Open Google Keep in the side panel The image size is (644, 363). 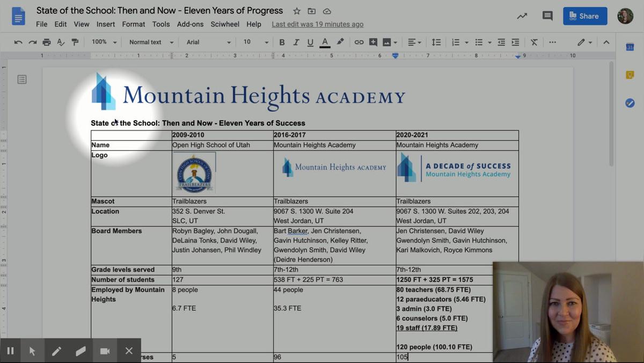630,75
